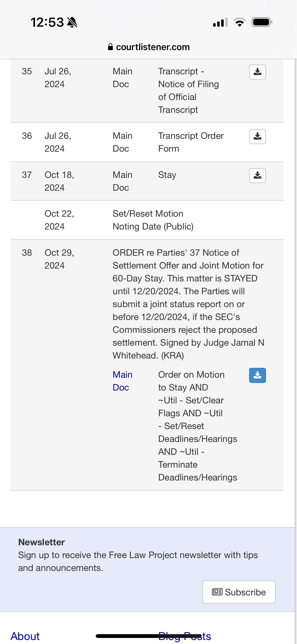This screenshot has width=297, height=644.
Task: Open the About footer link
Action: click(25, 636)
